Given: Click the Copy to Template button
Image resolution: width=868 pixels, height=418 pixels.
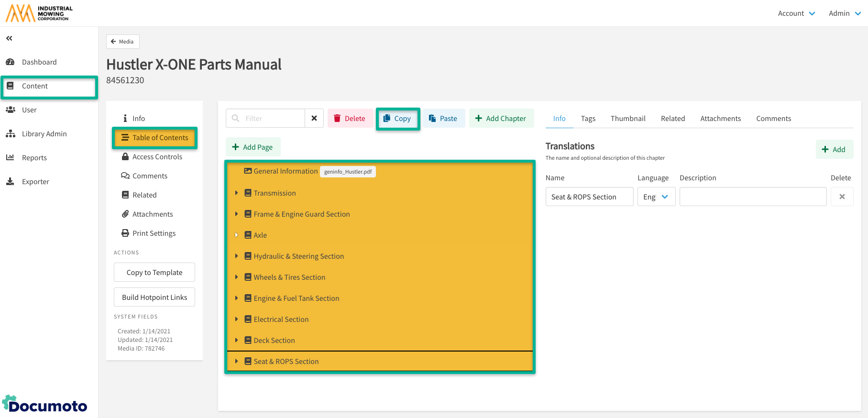Looking at the screenshot, I should pyautogui.click(x=154, y=272).
